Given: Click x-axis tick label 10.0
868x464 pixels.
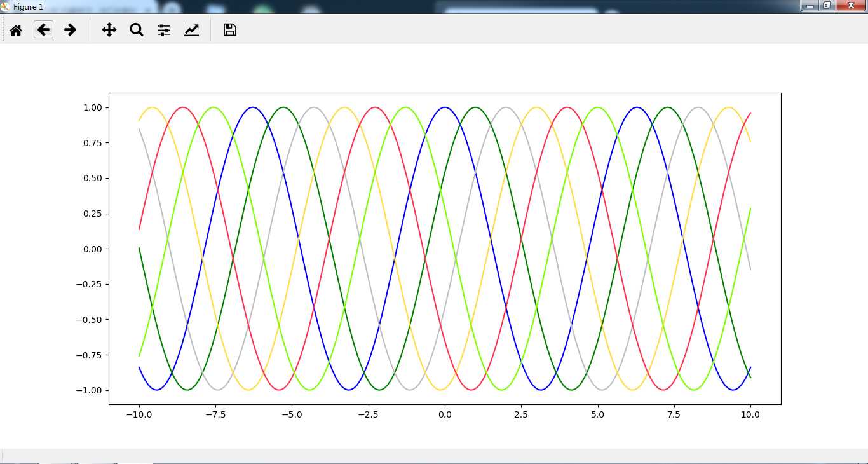Looking at the screenshot, I should coord(750,414).
